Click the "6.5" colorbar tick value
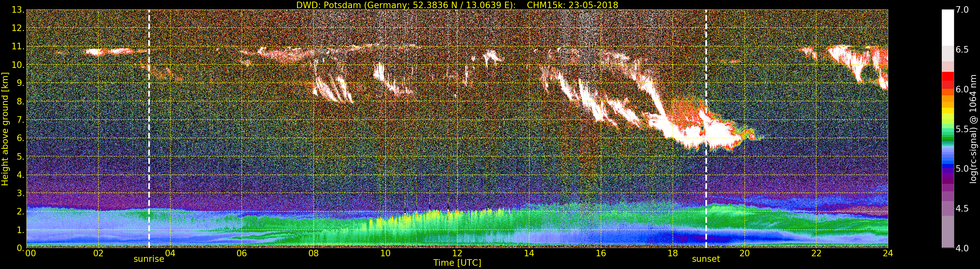 coord(962,50)
